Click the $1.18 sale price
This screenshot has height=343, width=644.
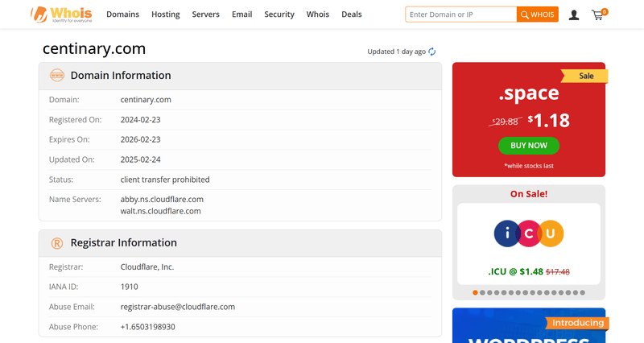pyautogui.click(x=549, y=121)
